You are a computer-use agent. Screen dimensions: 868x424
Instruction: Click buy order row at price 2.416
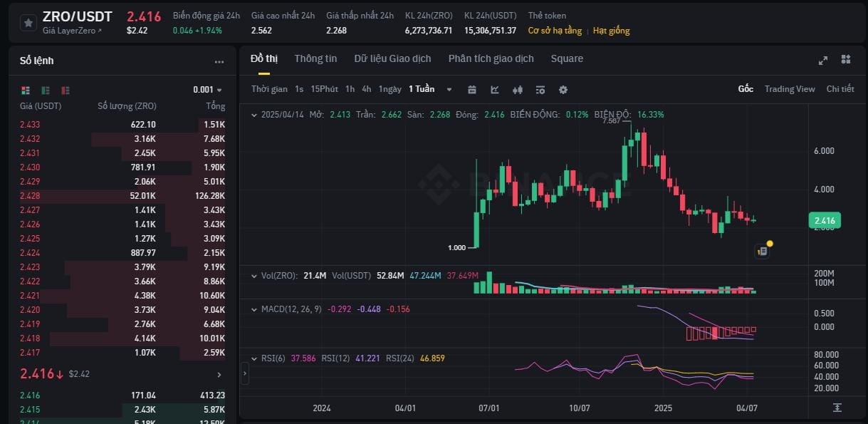coord(122,395)
